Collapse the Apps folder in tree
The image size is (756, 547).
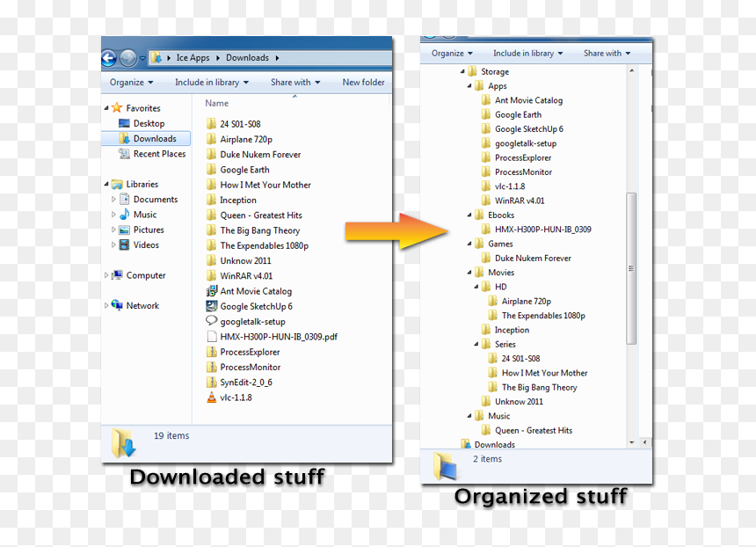point(469,86)
